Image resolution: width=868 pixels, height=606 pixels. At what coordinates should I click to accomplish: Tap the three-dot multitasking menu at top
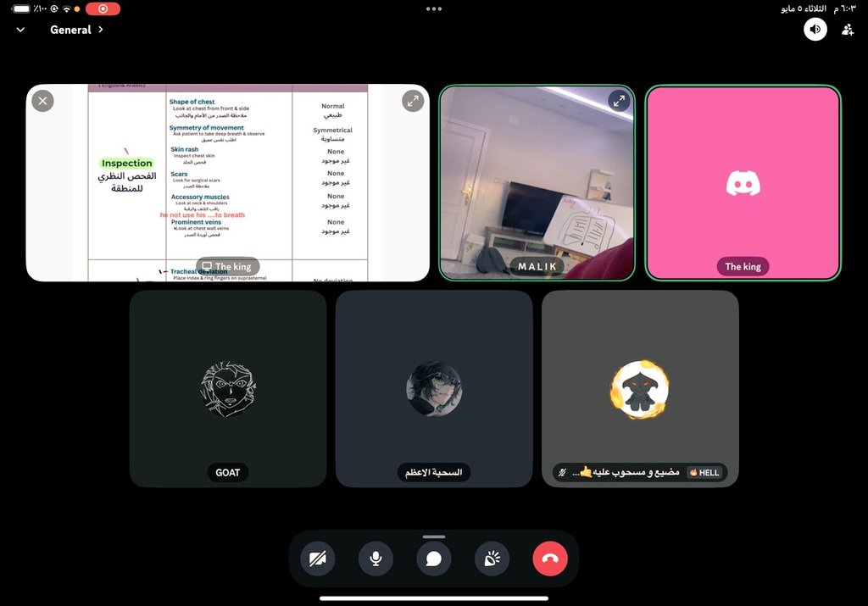(x=434, y=8)
